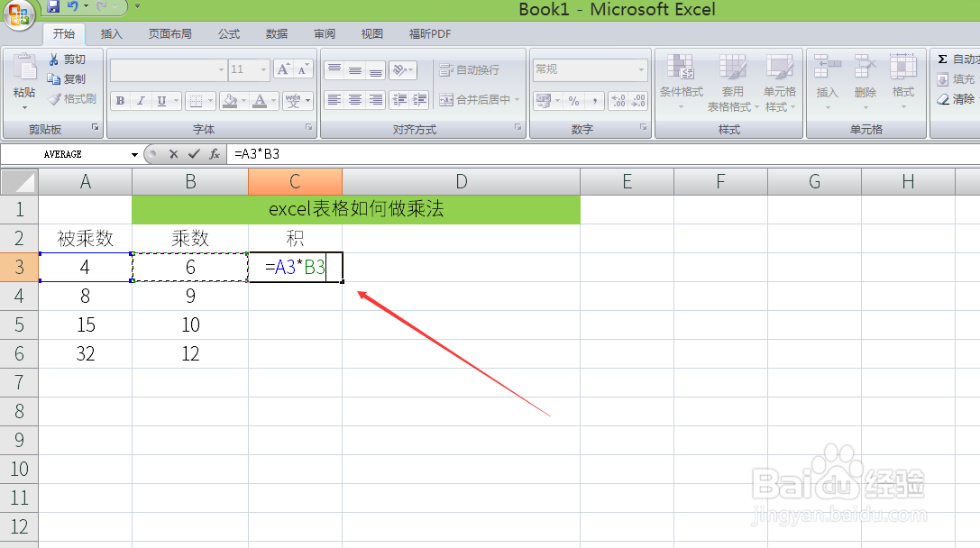Open the 剪贴板 group dialog launcher
980x548 pixels.
(x=95, y=127)
